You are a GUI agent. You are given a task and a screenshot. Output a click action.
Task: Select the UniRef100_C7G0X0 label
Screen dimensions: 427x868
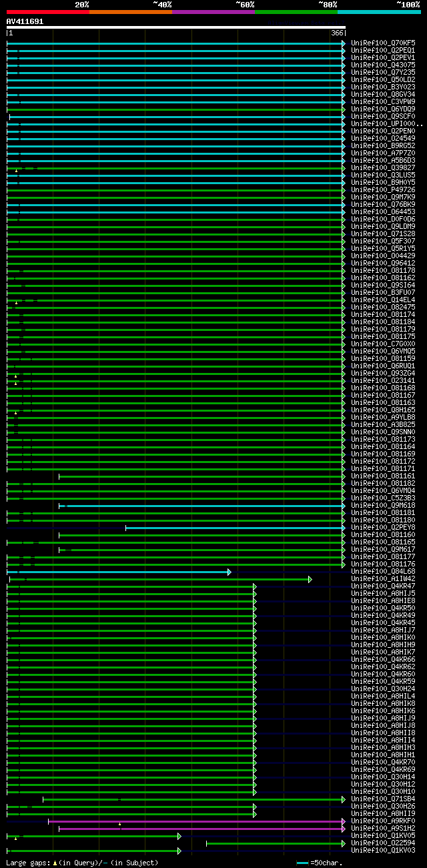coord(383,344)
